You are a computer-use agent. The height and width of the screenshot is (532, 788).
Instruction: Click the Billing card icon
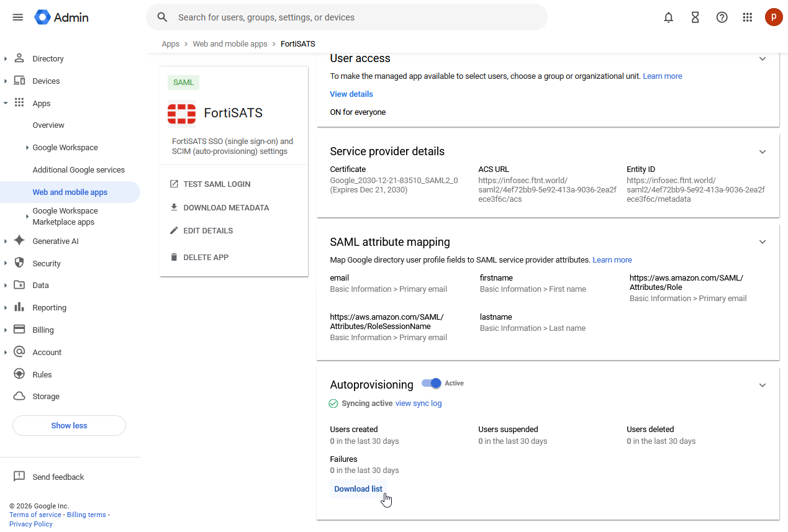pyautogui.click(x=19, y=330)
